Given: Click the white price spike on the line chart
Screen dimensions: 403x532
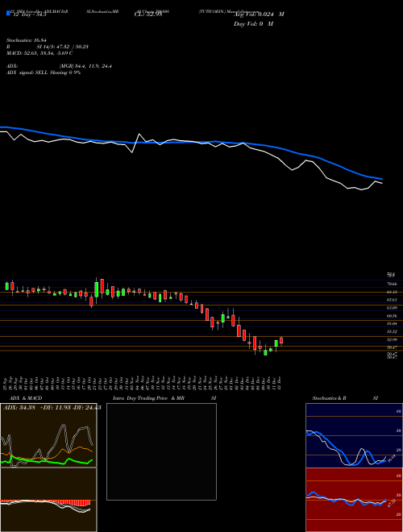Looking at the screenshot, I should coord(139,135).
